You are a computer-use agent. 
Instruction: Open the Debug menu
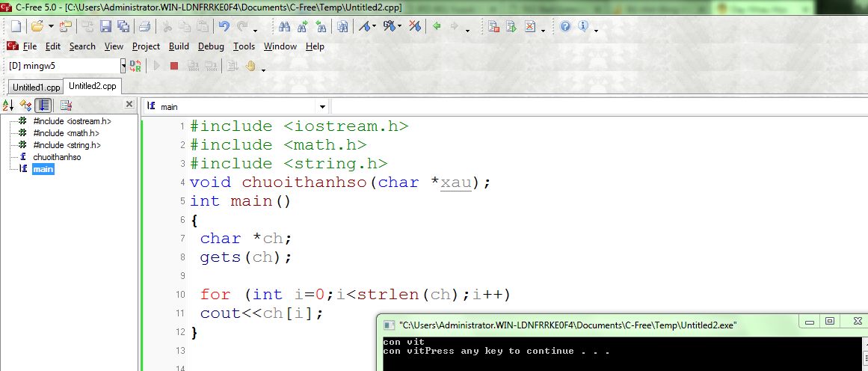[x=211, y=46]
